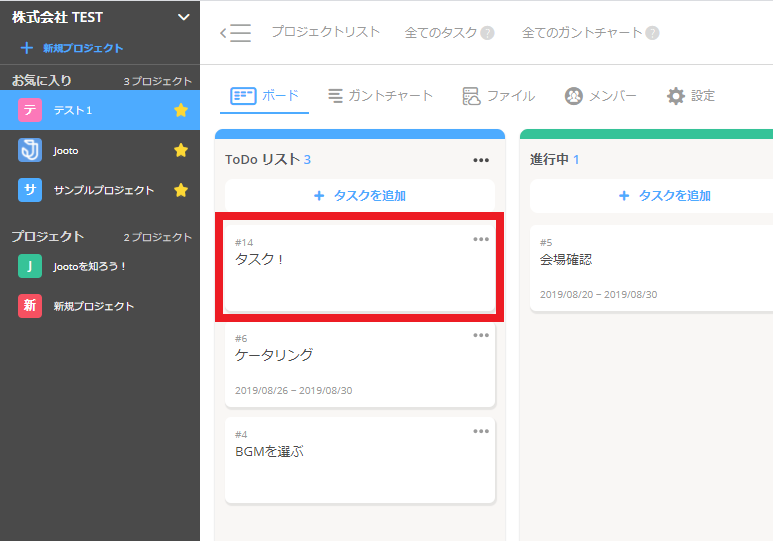Open options menu on タスク! card
This screenshot has width=773, height=541.
[x=481, y=239]
